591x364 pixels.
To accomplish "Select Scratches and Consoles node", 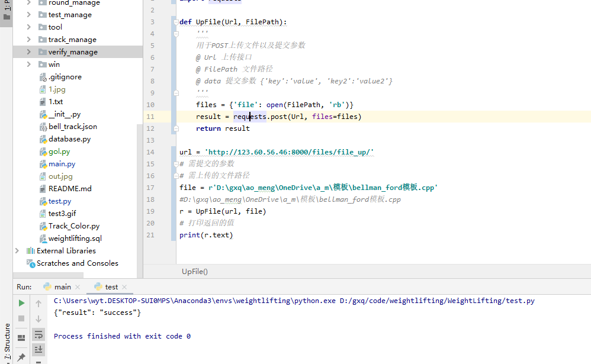I will 77,263.
